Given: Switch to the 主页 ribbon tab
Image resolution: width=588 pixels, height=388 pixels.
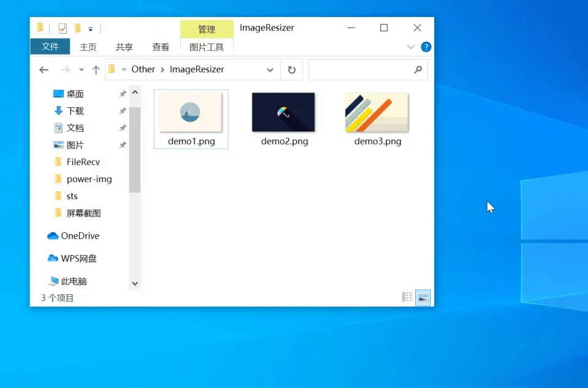Looking at the screenshot, I should (88, 47).
